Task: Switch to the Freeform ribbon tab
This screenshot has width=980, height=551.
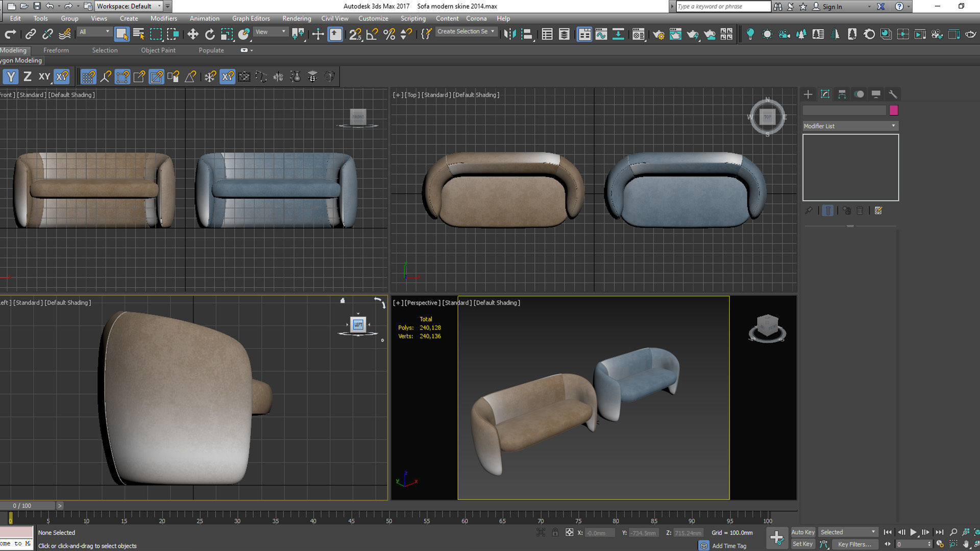Action: 56,50
